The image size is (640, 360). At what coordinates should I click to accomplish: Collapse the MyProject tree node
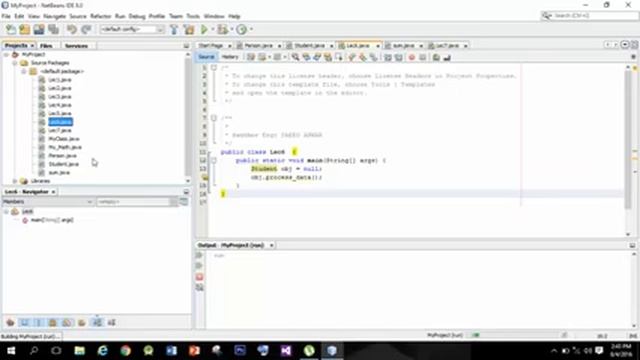click(x=6, y=54)
